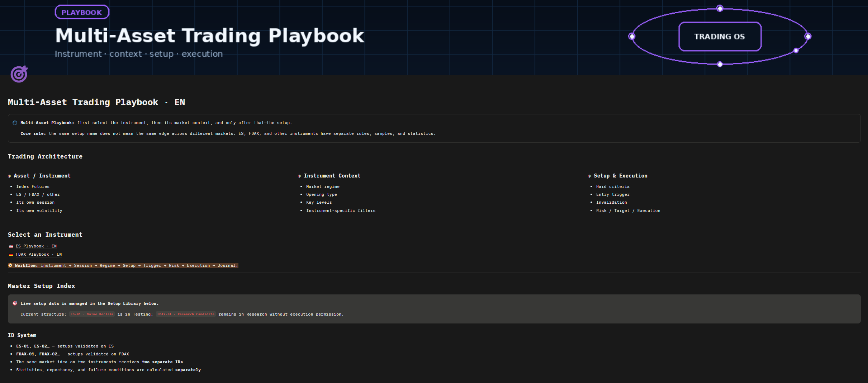This screenshot has width=868, height=383.
Task: Click the FDAX-01, FDAX-02… setups validated on FDAX bullet
Action: click(72, 354)
